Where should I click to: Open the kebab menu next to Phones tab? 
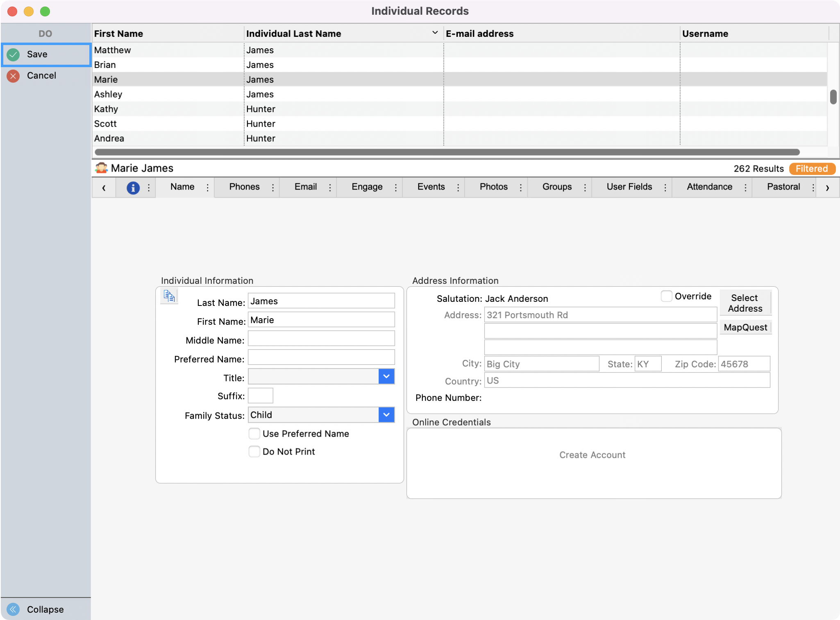pos(273,187)
